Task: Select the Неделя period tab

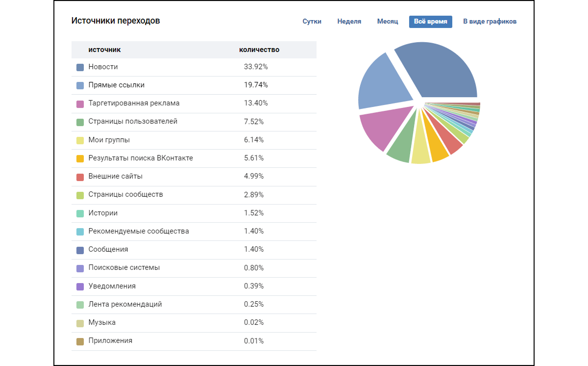Action: [x=349, y=22]
